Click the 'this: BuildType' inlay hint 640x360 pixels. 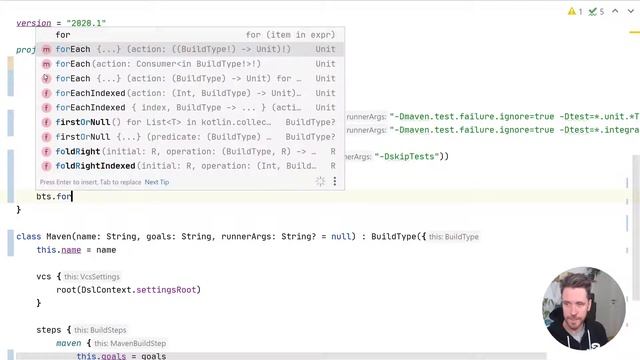click(x=453, y=237)
